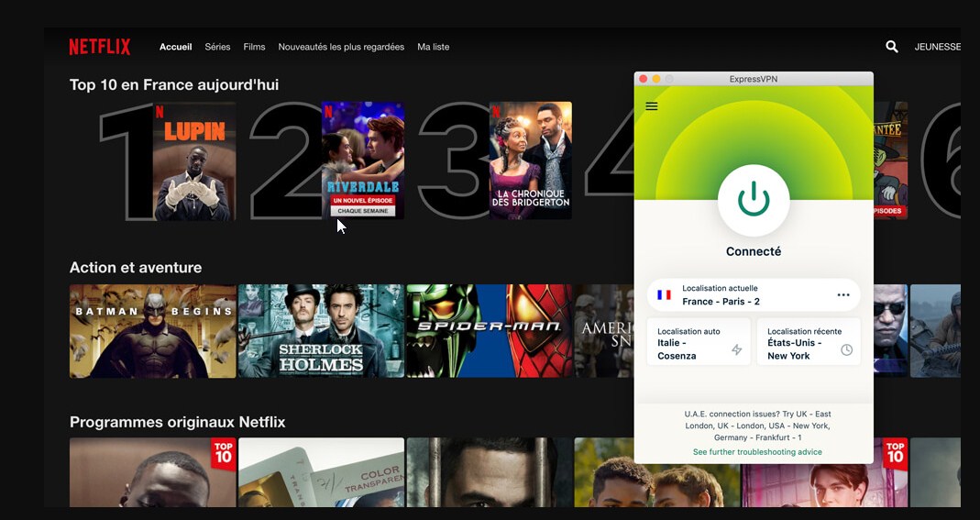Choose smart location Italie - Cosenza

[x=699, y=342]
